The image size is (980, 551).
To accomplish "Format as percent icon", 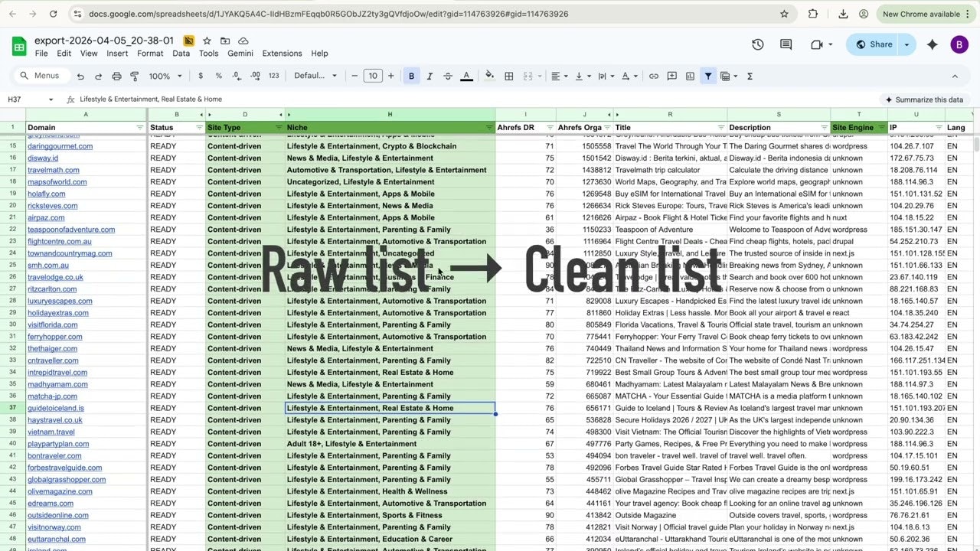I will (219, 76).
